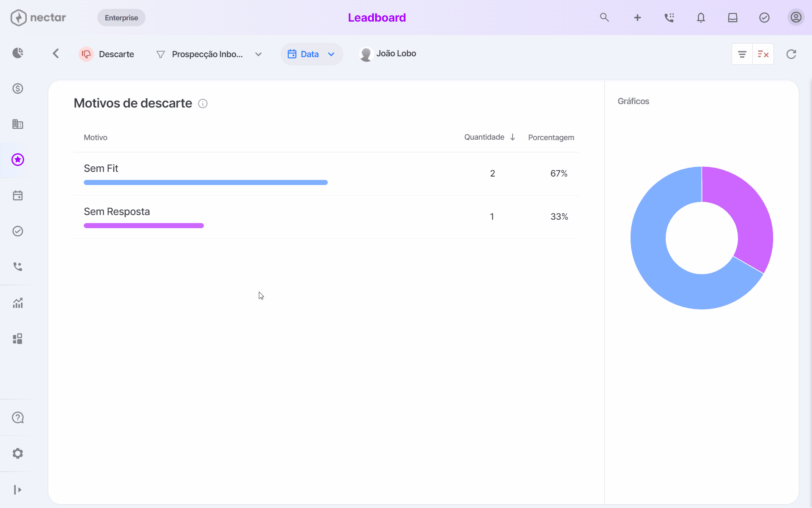Image resolution: width=812 pixels, height=508 pixels.
Task: Click the Quantidade sort arrow
Action: (x=513, y=137)
